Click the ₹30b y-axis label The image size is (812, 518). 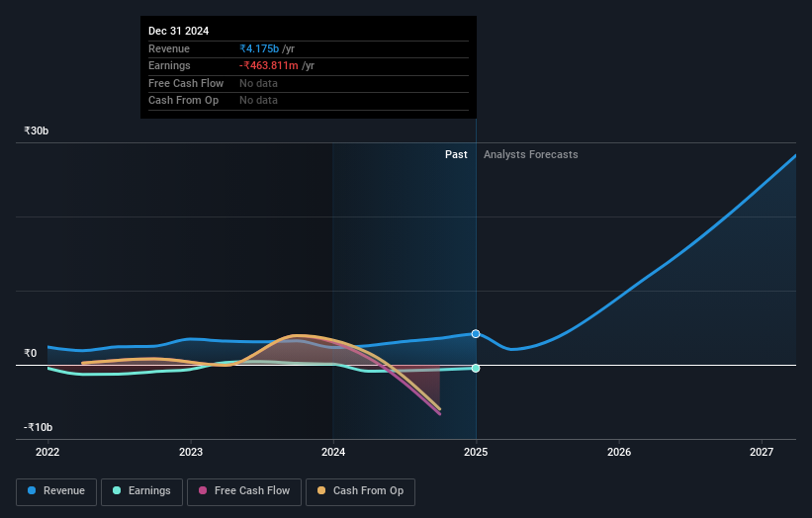click(37, 130)
